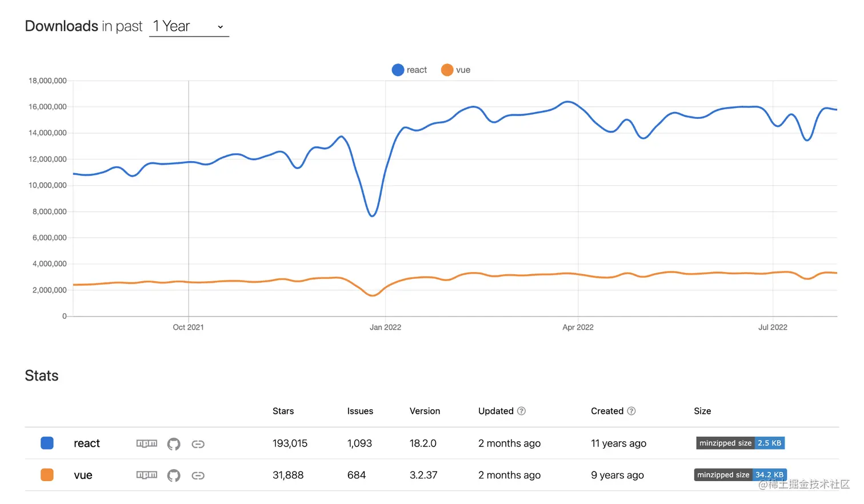The image size is (864, 504).
Task: Select vue version 3.2.37
Action: point(423,475)
